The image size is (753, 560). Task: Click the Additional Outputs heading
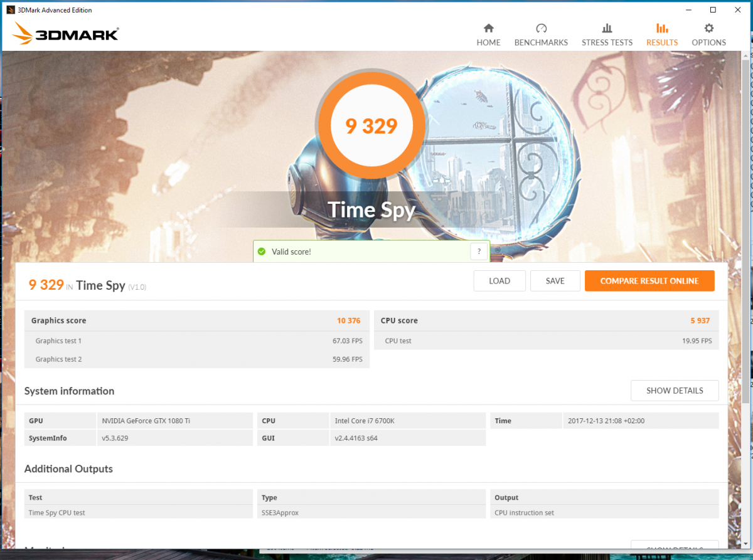[x=68, y=469]
